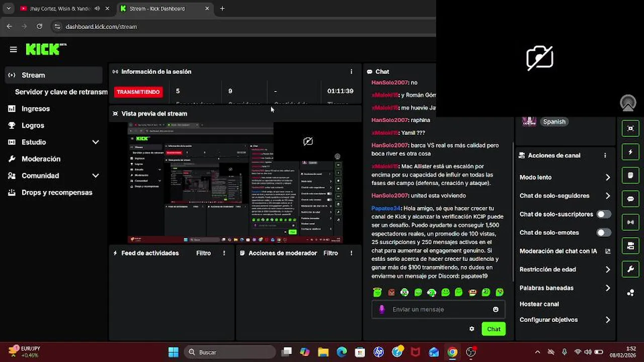Screen dimensions: 644x362
Task: Click Hostear canal
Action: [x=539, y=304]
